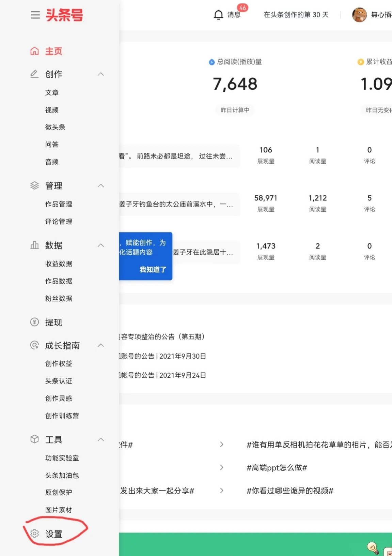Dismiss tooltip with 我知道了 button
The height and width of the screenshot is (556, 392).
153,270
